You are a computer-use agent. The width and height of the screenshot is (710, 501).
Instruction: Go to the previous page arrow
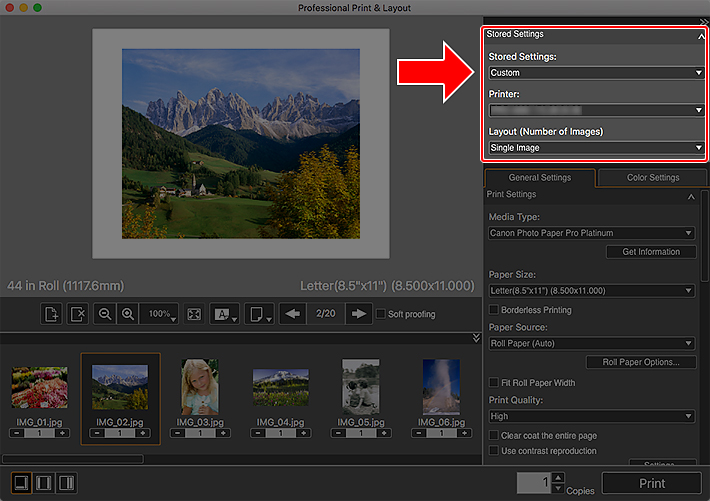291,314
